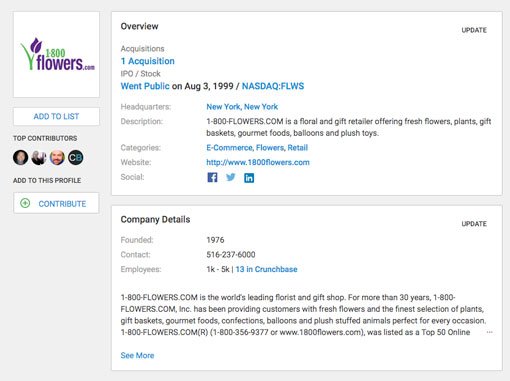
Task: Open the second top contributor avatar
Action: coord(39,157)
